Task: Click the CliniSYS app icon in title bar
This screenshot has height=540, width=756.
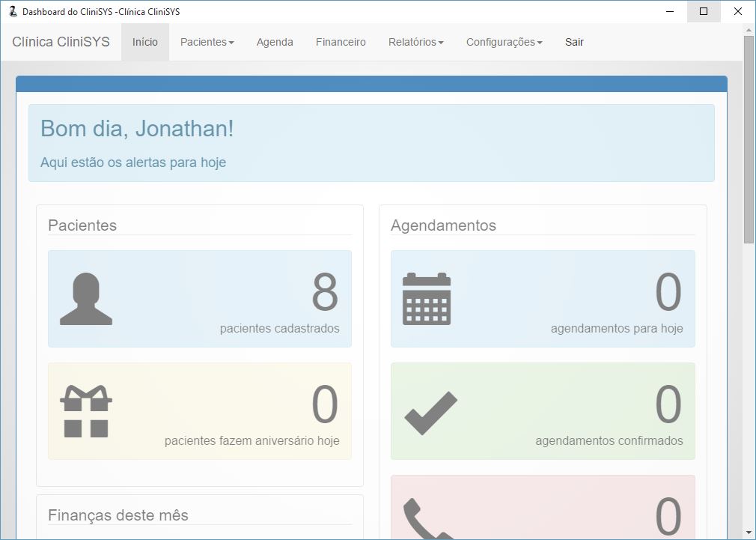Action: (12, 12)
